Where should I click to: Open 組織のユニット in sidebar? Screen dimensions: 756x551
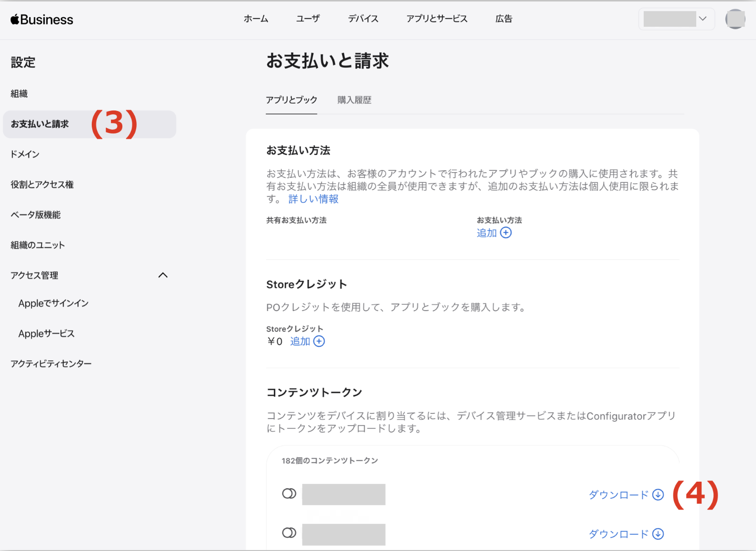[38, 245]
